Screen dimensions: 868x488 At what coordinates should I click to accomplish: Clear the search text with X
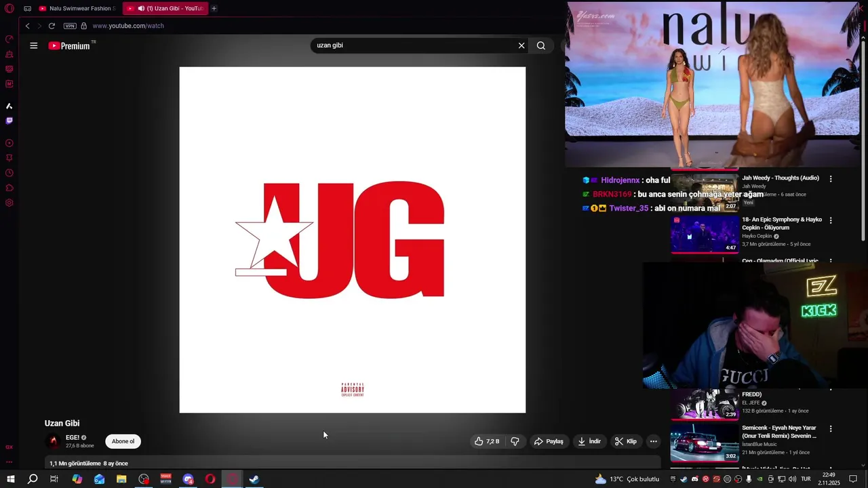coord(521,45)
